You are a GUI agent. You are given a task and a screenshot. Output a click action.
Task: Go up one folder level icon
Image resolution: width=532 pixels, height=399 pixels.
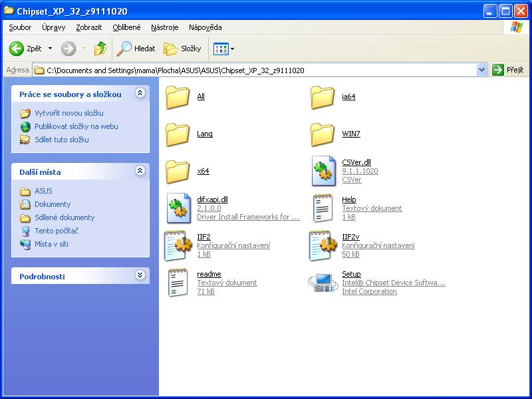point(100,49)
